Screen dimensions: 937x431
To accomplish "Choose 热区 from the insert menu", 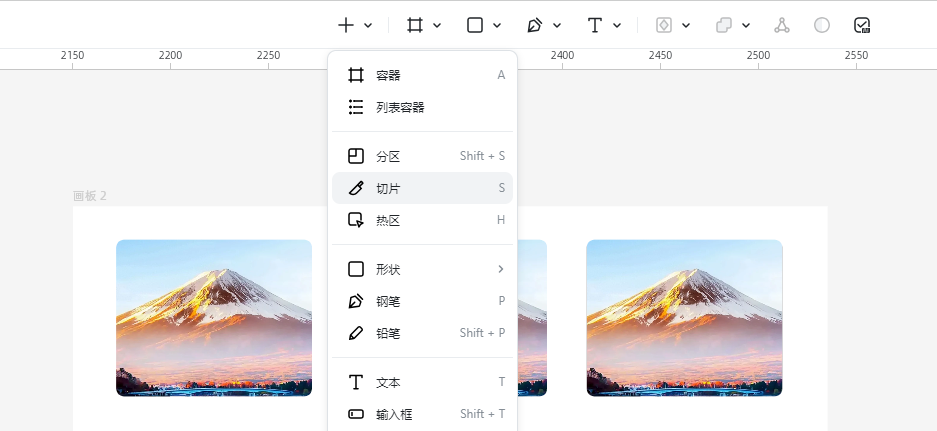I will point(422,221).
